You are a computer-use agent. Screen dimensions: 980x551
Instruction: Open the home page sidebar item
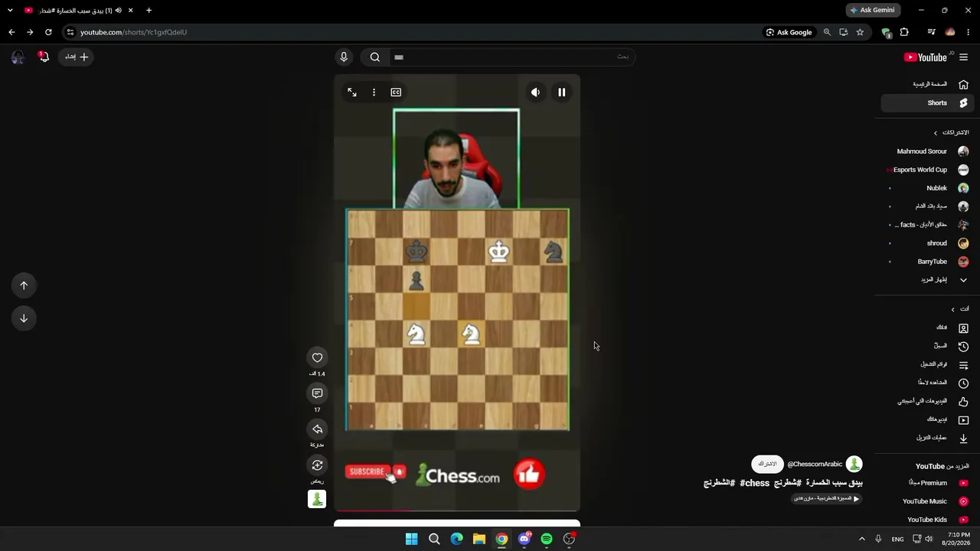coord(926,84)
